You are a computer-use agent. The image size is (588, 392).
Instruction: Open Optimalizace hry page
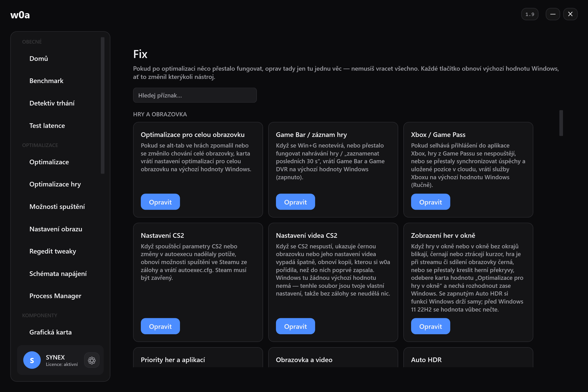[x=55, y=184]
